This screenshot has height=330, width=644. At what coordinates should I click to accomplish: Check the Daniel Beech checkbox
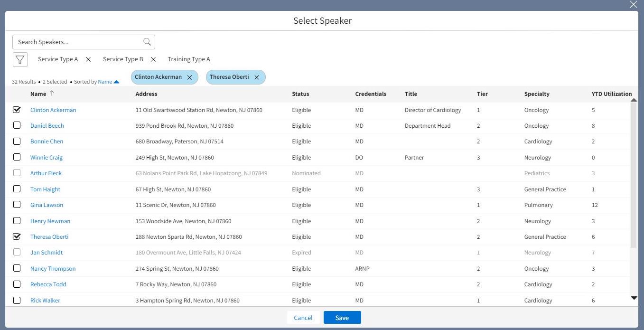[17, 126]
